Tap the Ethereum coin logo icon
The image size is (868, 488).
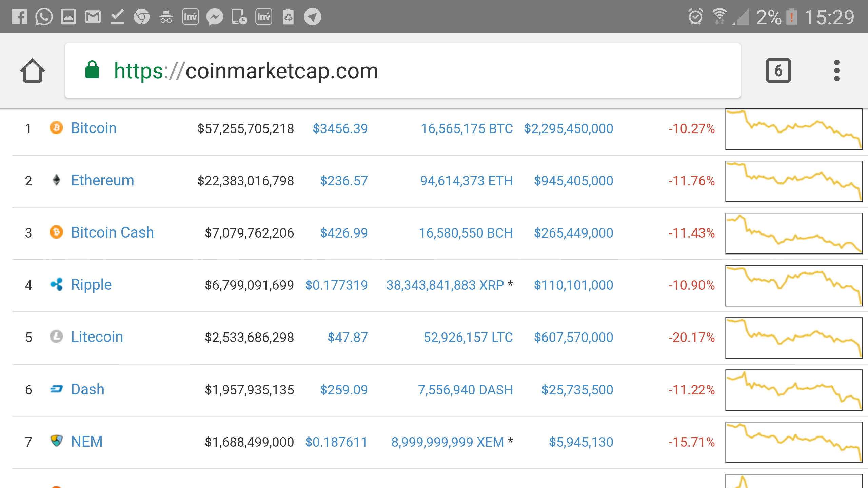pyautogui.click(x=56, y=180)
